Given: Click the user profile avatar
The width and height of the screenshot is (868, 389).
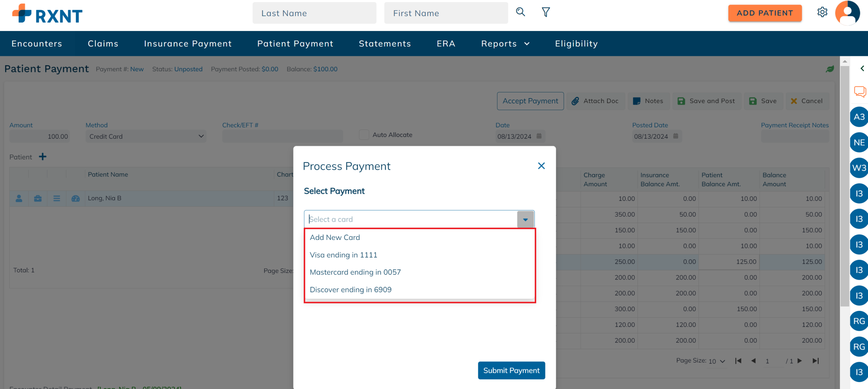Looking at the screenshot, I should [x=847, y=13].
